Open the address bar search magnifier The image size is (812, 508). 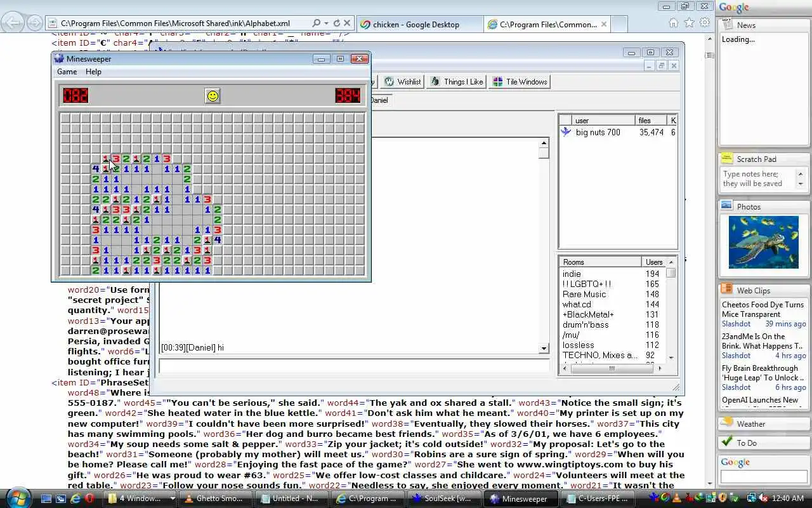(x=317, y=23)
